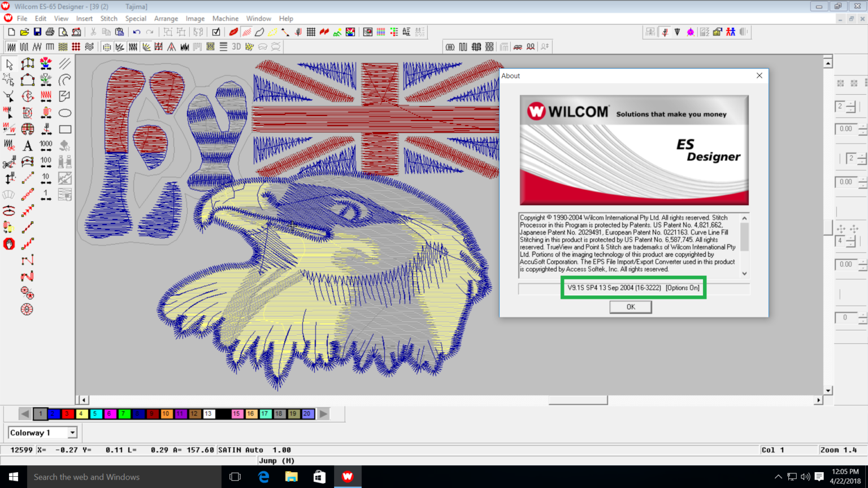868x488 pixels.
Task: Click the Undo arrow icon
Action: click(x=136, y=32)
